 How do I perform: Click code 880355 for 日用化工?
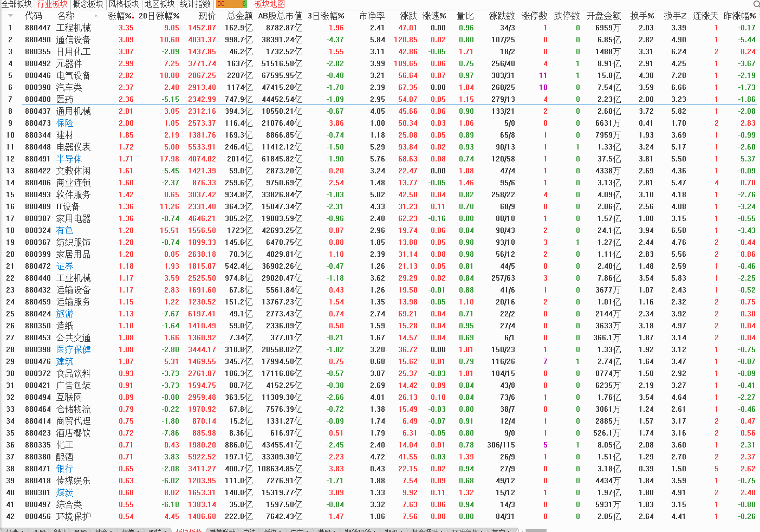[x=38, y=52]
